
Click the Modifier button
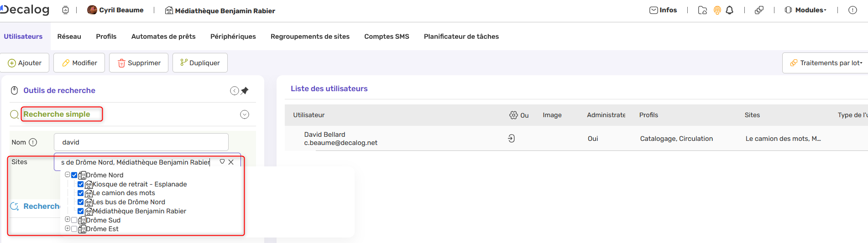(79, 63)
